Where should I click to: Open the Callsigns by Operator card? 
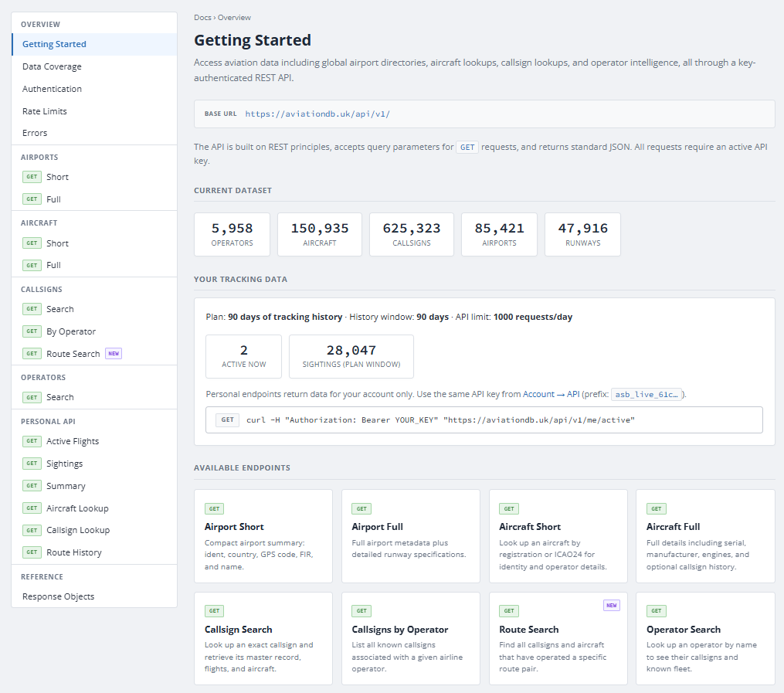point(410,638)
